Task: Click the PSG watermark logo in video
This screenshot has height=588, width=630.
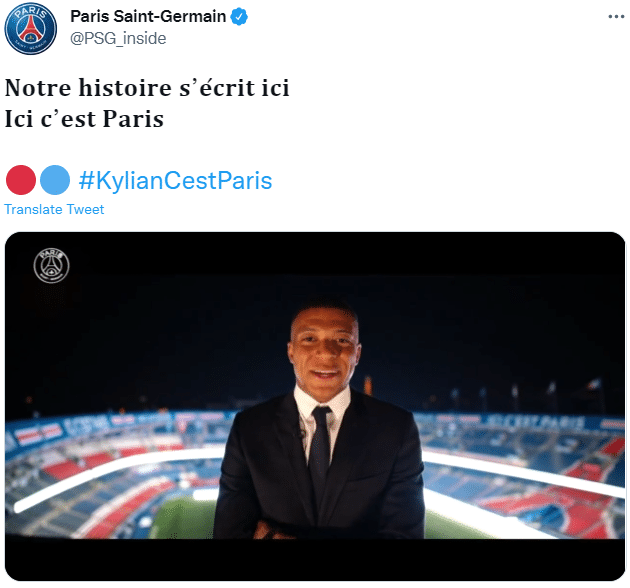Action: tap(51, 266)
